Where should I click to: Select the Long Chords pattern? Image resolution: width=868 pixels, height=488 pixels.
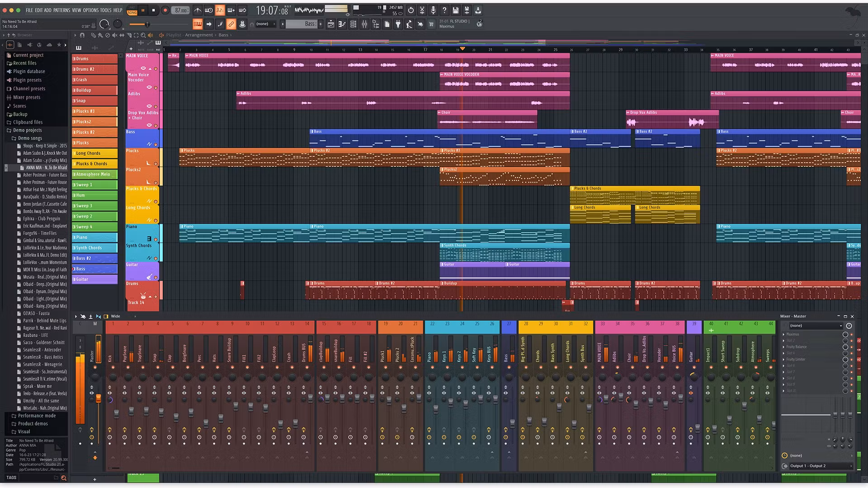[x=94, y=153]
